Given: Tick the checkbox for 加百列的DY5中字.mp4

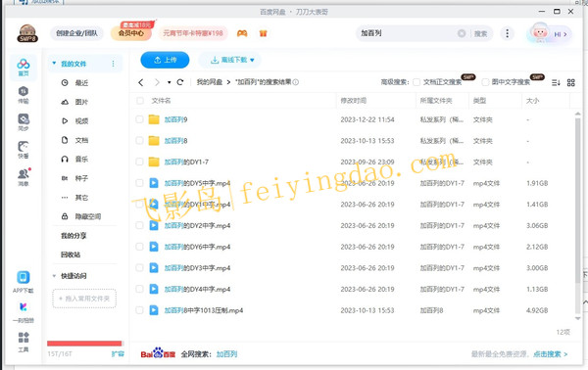Looking at the screenshot, I should coord(139,183).
